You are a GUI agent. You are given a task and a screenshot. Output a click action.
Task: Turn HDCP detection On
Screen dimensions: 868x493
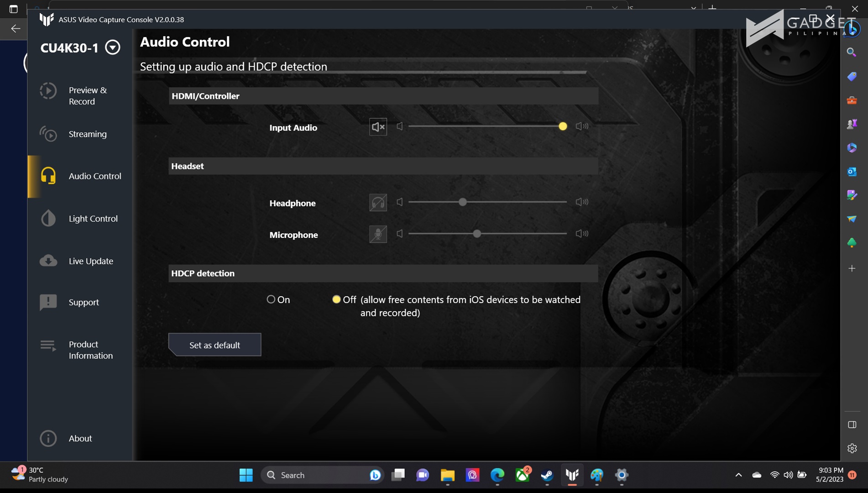point(271,299)
